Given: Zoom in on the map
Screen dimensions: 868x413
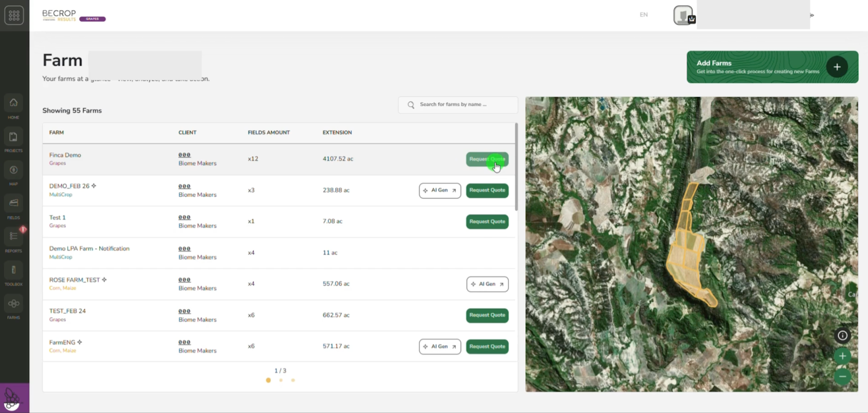Looking at the screenshot, I should point(842,356).
